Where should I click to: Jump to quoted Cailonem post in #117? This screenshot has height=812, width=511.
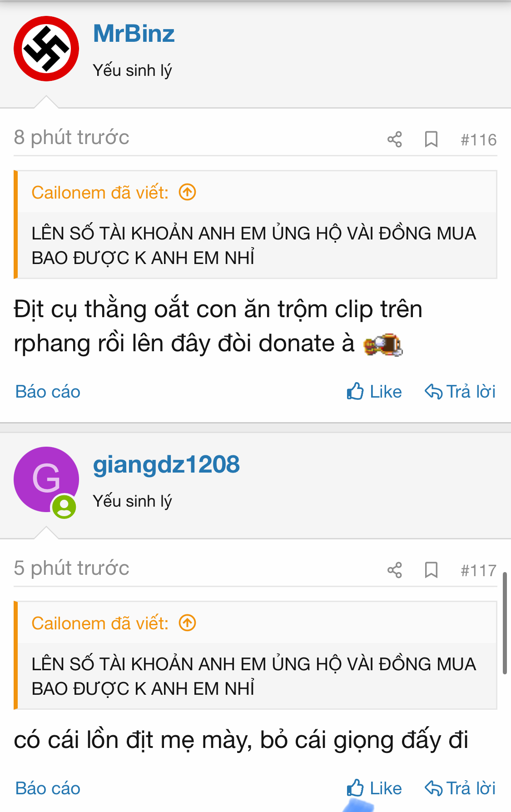pyautogui.click(x=187, y=623)
